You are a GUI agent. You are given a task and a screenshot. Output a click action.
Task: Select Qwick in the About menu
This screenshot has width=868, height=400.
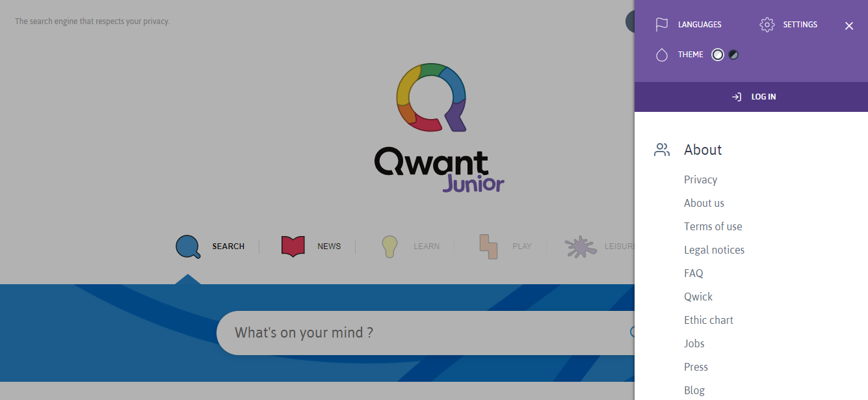[x=698, y=297]
